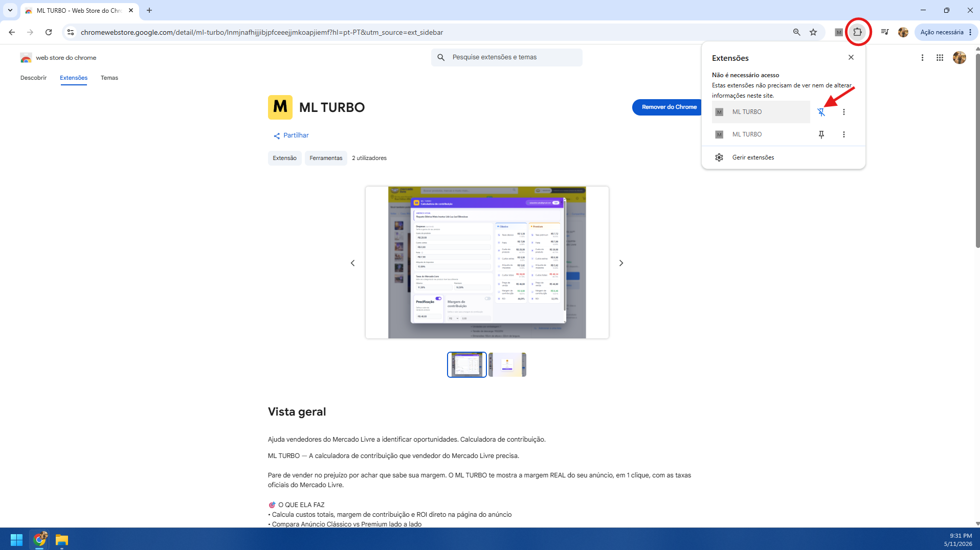Click the Ação necessária button
980x550 pixels.
[x=946, y=32]
